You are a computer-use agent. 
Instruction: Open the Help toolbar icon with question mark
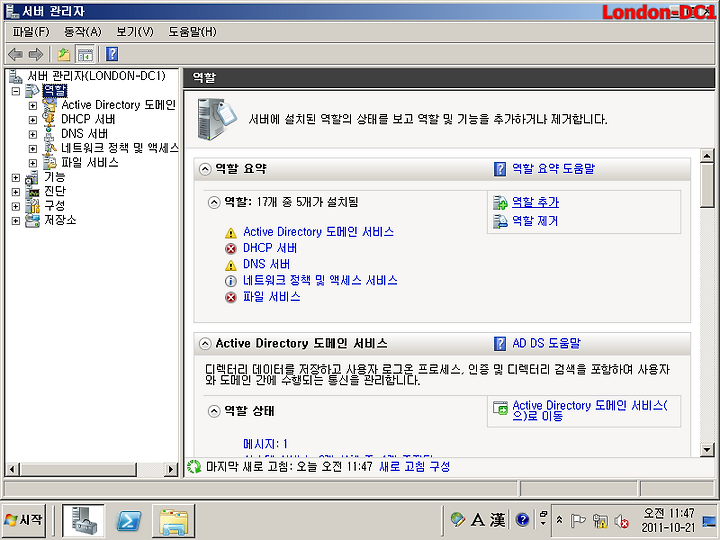click(x=112, y=54)
